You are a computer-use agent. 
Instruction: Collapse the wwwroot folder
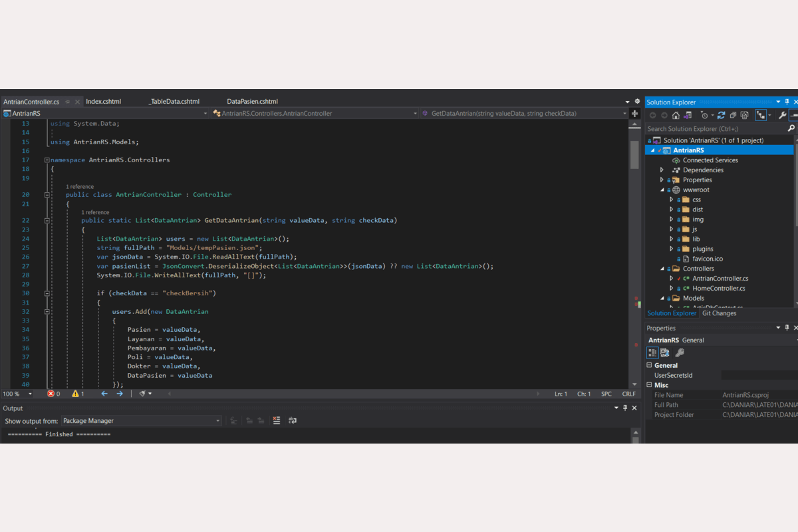[662, 190]
